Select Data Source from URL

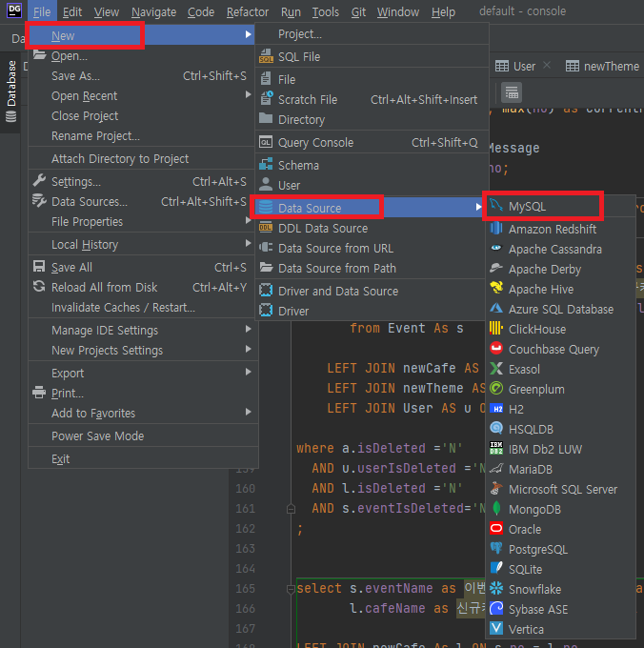pos(371,249)
